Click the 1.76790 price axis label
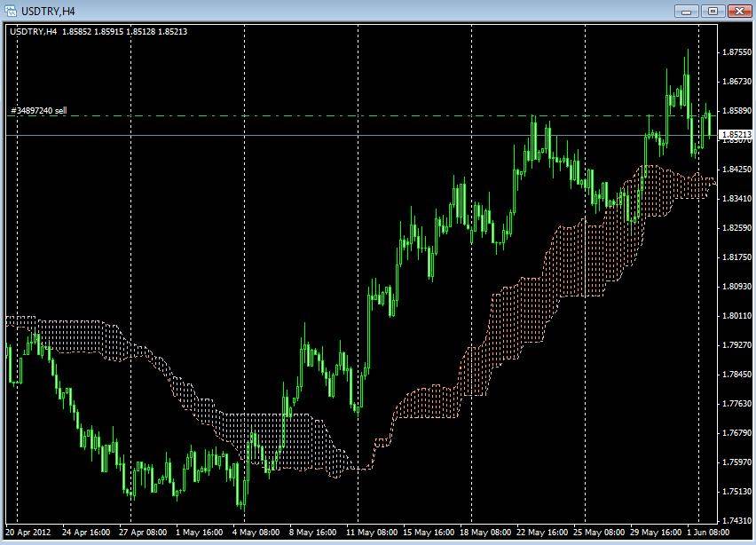 pyautogui.click(x=736, y=433)
